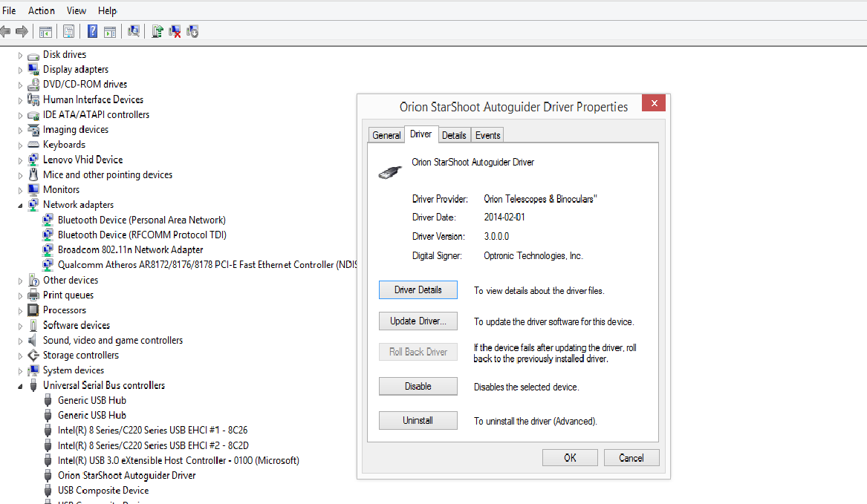Click the Disable device down-arrow icon
This screenshot has height=504, width=867.
coord(192,31)
